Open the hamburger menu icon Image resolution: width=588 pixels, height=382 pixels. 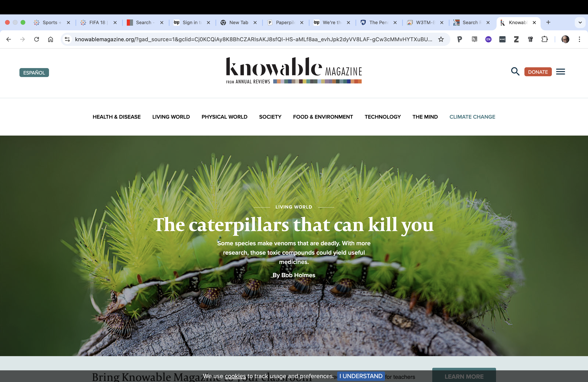pyautogui.click(x=560, y=72)
